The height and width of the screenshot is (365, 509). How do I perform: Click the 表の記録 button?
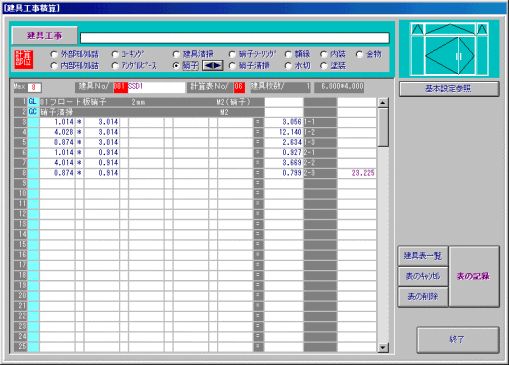pyautogui.click(x=473, y=276)
